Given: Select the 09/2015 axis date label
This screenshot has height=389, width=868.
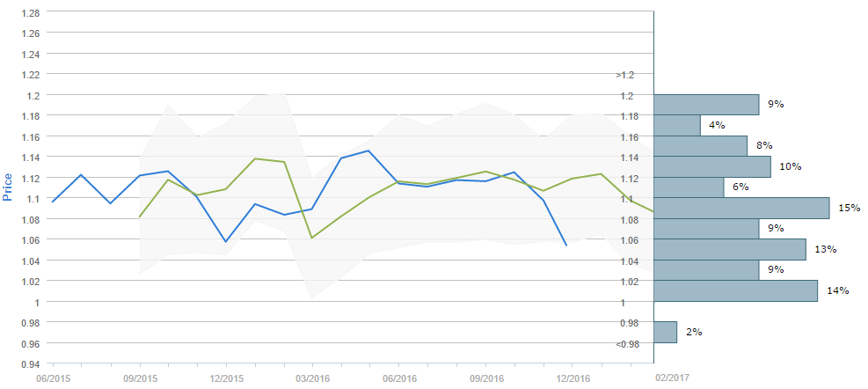Looking at the screenshot, I should (140, 378).
